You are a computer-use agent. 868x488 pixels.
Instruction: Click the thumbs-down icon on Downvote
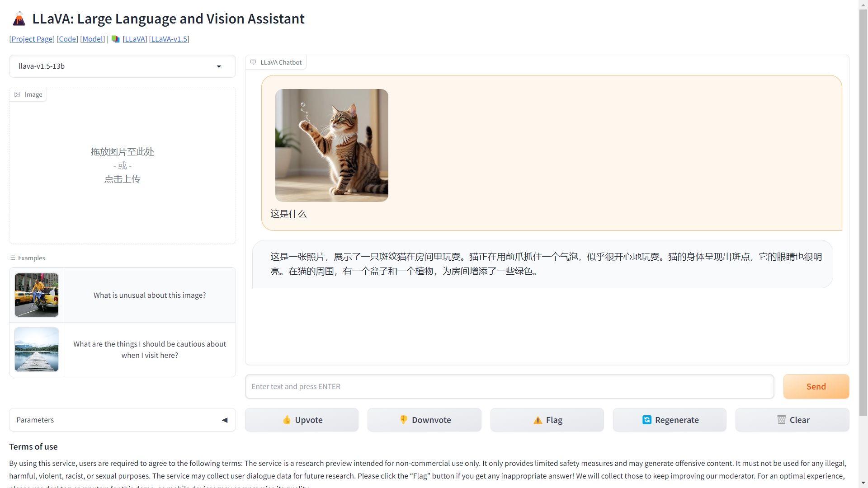coord(404,420)
